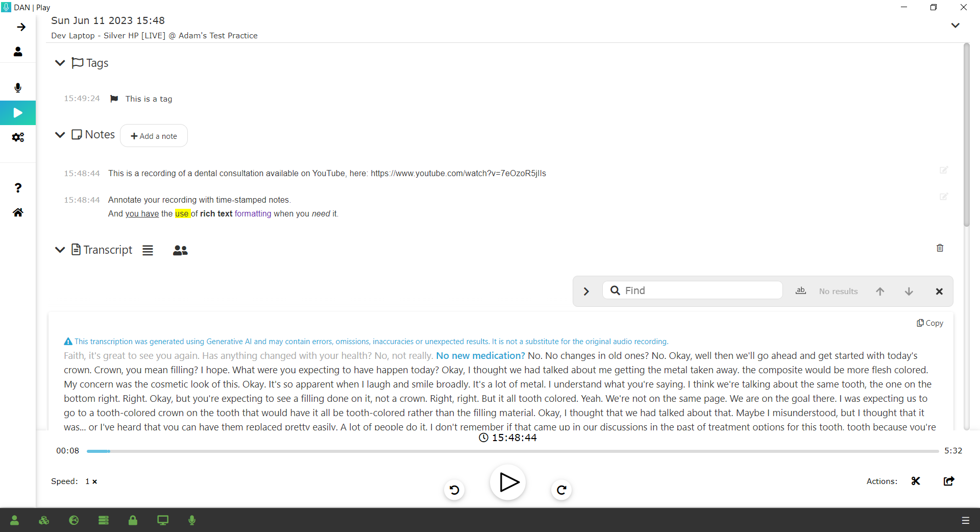Viewport: 980px width, 532px height.
Task: Share the recording using export icon
Action: [x=949, y=481]
